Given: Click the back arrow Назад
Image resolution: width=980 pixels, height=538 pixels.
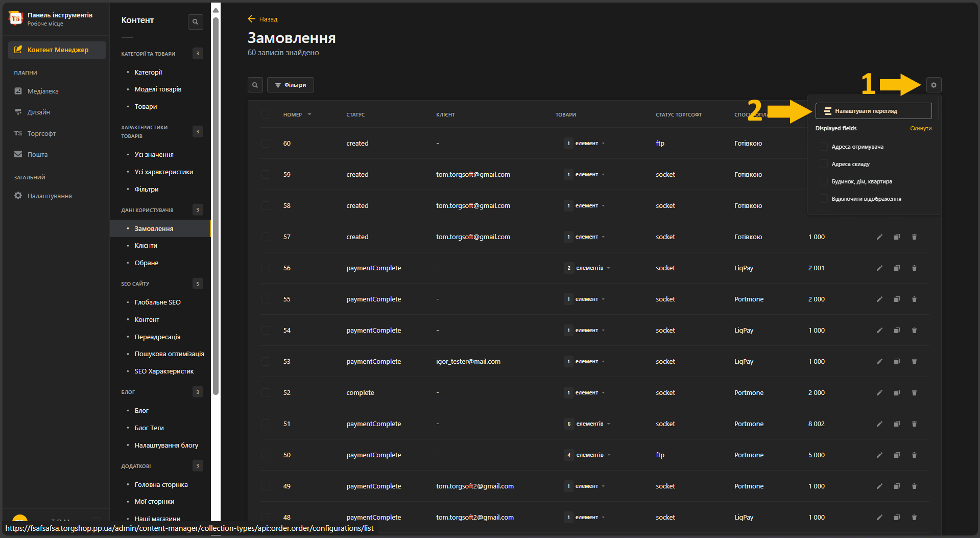Looking at the screenshot, I should click(251, 19).
